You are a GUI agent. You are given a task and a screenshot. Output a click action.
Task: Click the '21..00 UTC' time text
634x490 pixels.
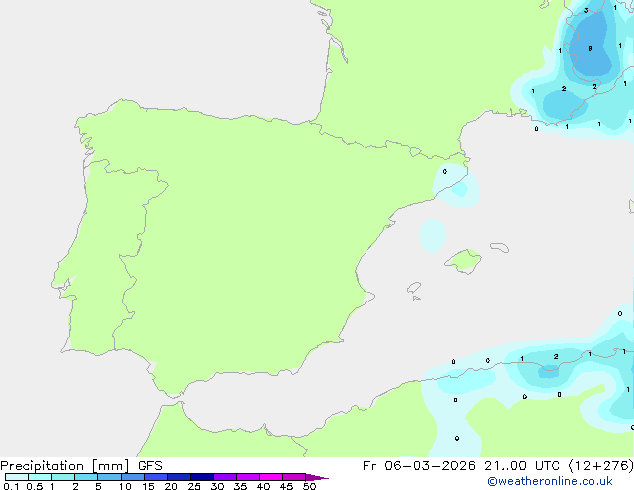pos(522,466)
